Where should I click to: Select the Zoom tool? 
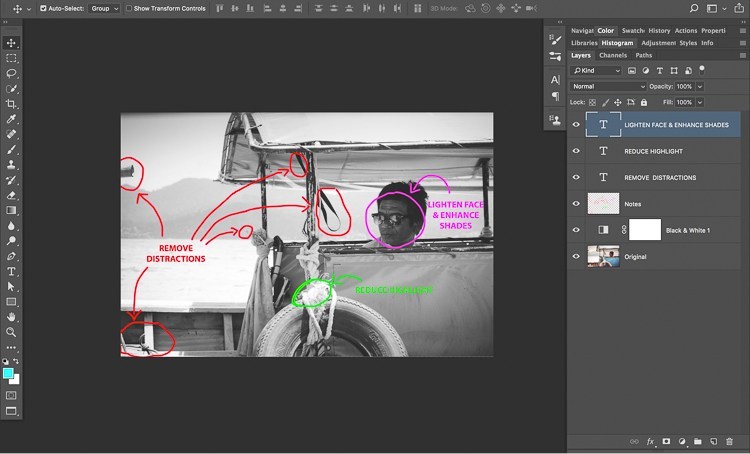coord(11,332)
